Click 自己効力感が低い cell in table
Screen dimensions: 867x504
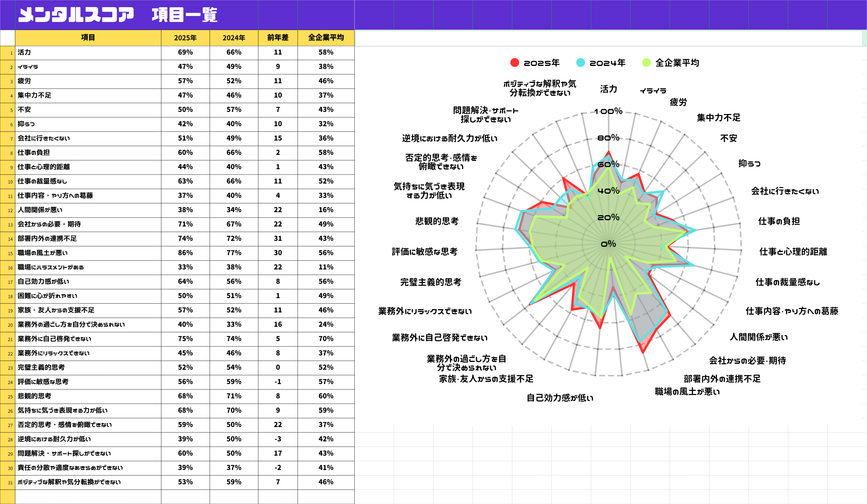pyautogui.click(x=88, y=282)
